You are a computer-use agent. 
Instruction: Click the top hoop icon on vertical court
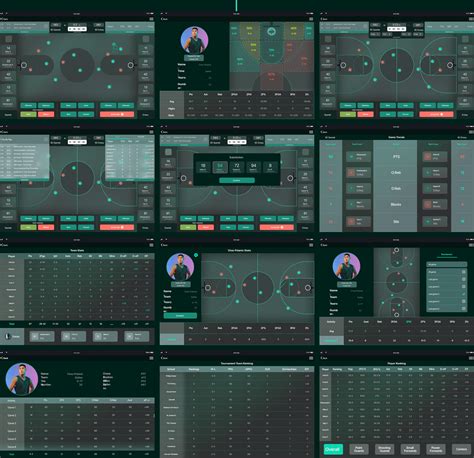tap(397, 250)
